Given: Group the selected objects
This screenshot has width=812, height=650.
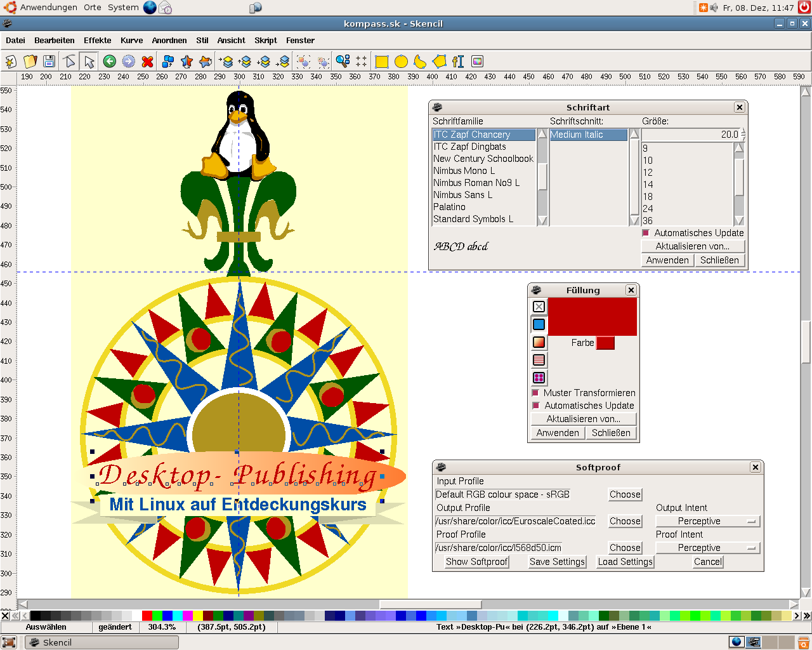Looking at the screenshot, I should pyautogui.click(x=304, y=61).
